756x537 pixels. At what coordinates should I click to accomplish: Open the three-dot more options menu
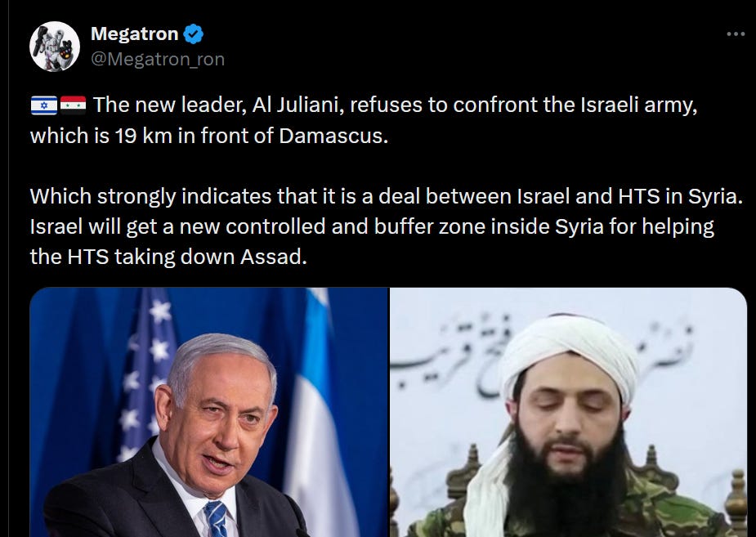[x=736, y=34]
